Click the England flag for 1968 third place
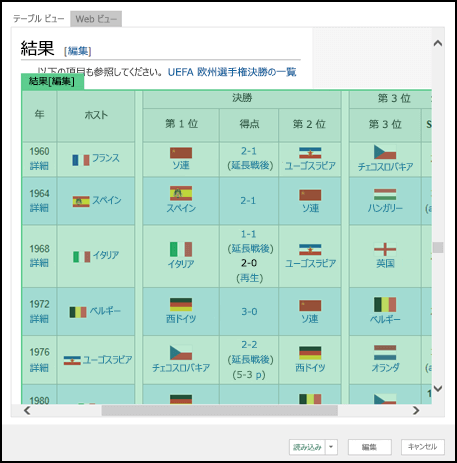Image resolution: width=457 pixels, height=463 pixels. (x=385, y=250)
